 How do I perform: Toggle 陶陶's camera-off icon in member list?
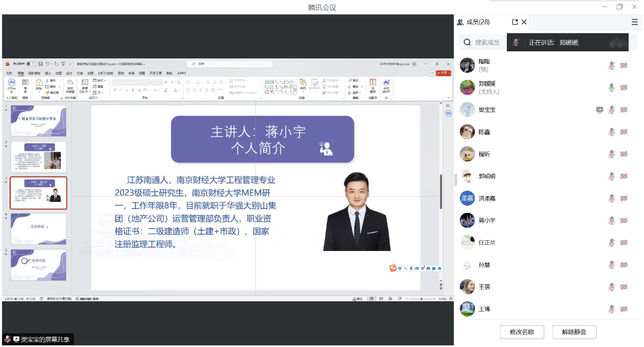pos(624,66)
